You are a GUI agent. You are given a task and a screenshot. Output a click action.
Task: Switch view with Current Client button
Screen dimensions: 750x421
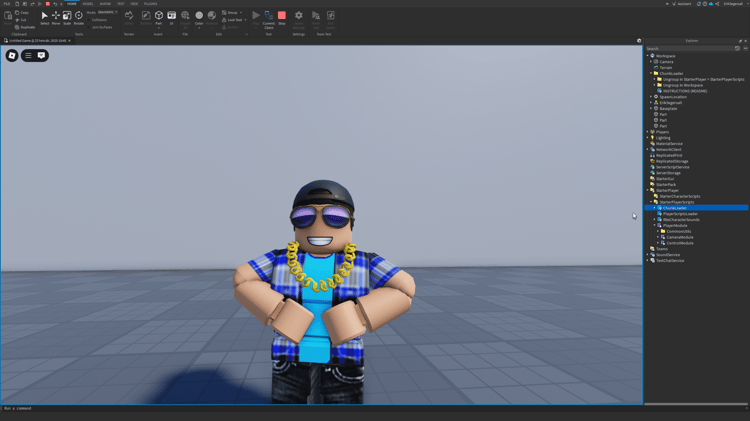(x=269, y=19)
